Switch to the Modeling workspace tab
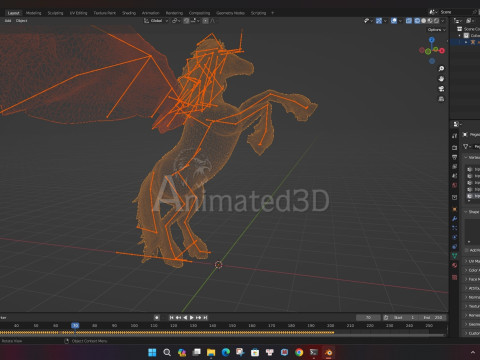 [34, 13]
